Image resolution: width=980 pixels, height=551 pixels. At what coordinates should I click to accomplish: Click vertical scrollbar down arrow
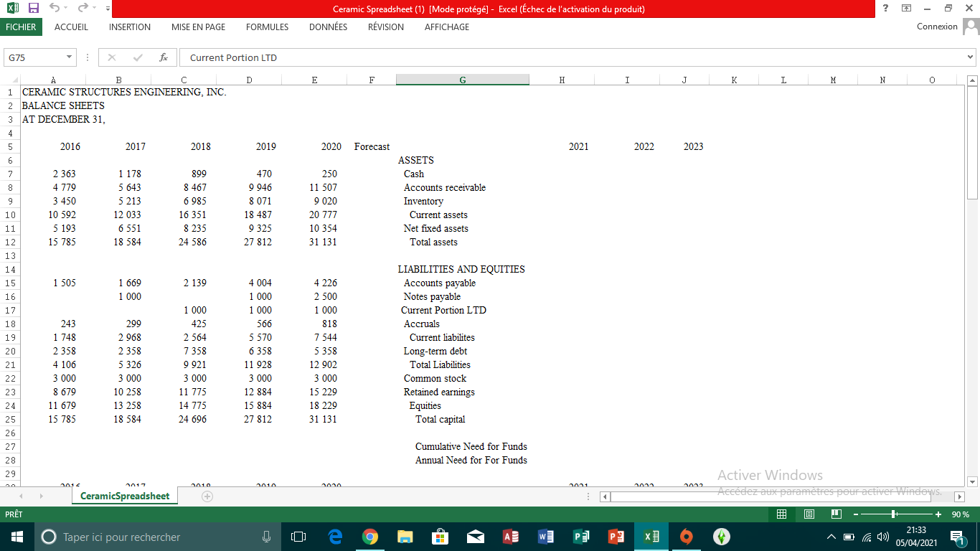click(973, 481)
